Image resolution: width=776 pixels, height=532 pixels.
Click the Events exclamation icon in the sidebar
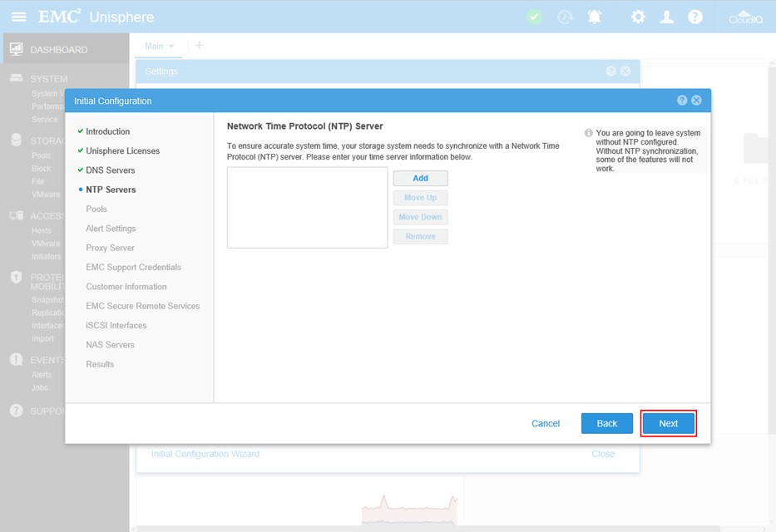click(x=17, y=359)
